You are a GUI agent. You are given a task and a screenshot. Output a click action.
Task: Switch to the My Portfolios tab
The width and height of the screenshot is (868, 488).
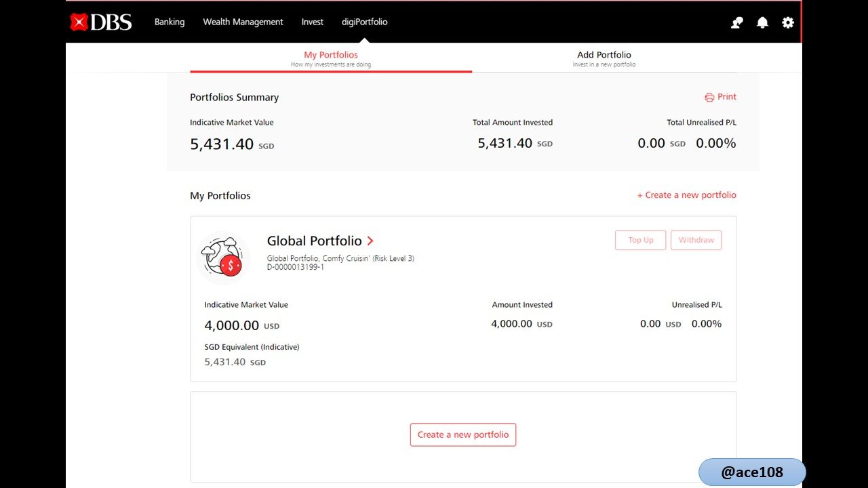[x=331, y=58]
